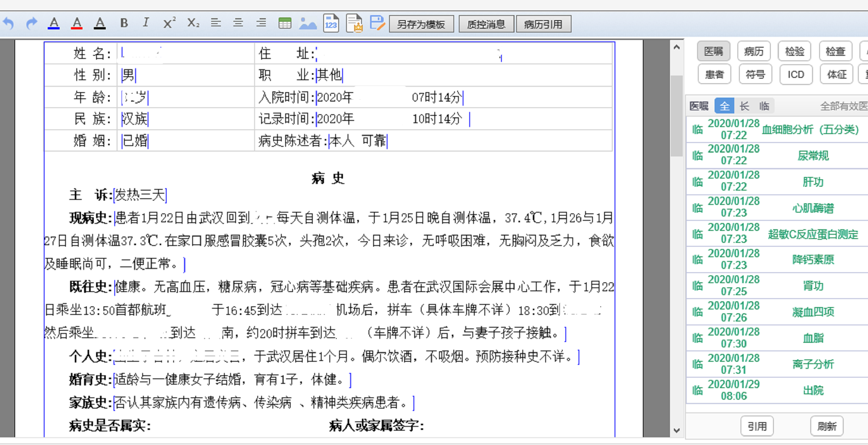Screen dimensions: 868x445
Task: Select the 心肌酶谱 order row
Action: [x=777, y=208]
